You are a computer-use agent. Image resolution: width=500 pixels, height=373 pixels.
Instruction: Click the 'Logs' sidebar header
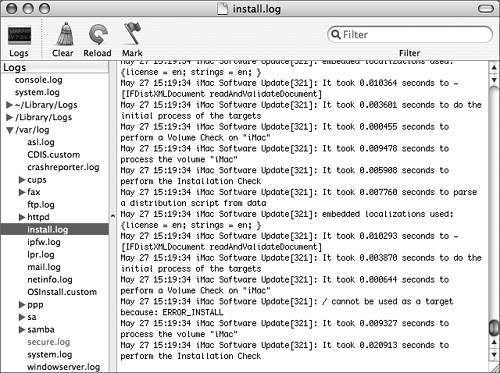pos(55,67)
